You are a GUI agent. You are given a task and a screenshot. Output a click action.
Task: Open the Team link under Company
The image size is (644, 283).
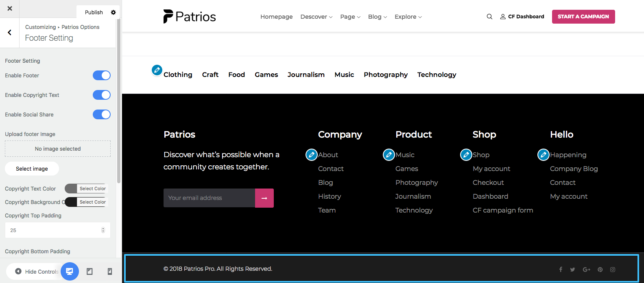click(x=327, y=210)
